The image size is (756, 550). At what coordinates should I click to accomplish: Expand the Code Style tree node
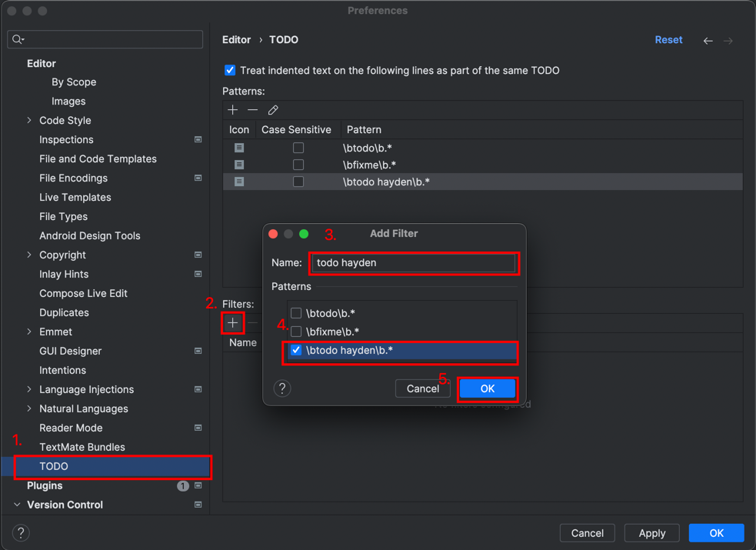point(29,120)
